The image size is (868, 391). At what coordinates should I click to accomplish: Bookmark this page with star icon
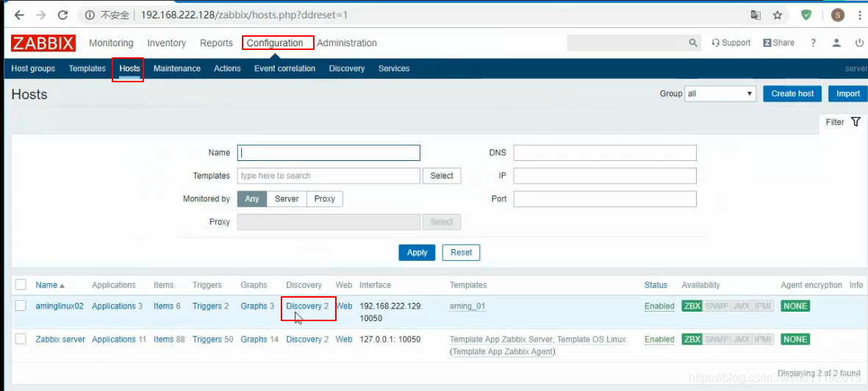[x=778, y=15]
